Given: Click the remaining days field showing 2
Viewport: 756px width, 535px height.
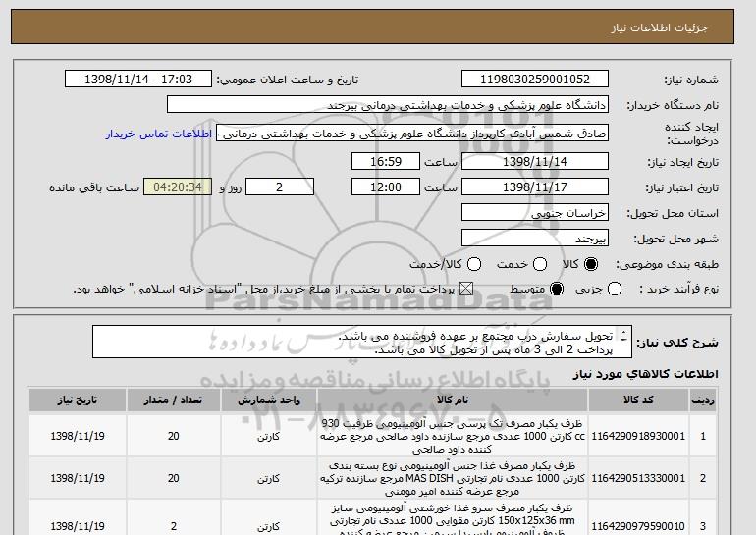Looking at the screenshot, I should tap(280, 187).
